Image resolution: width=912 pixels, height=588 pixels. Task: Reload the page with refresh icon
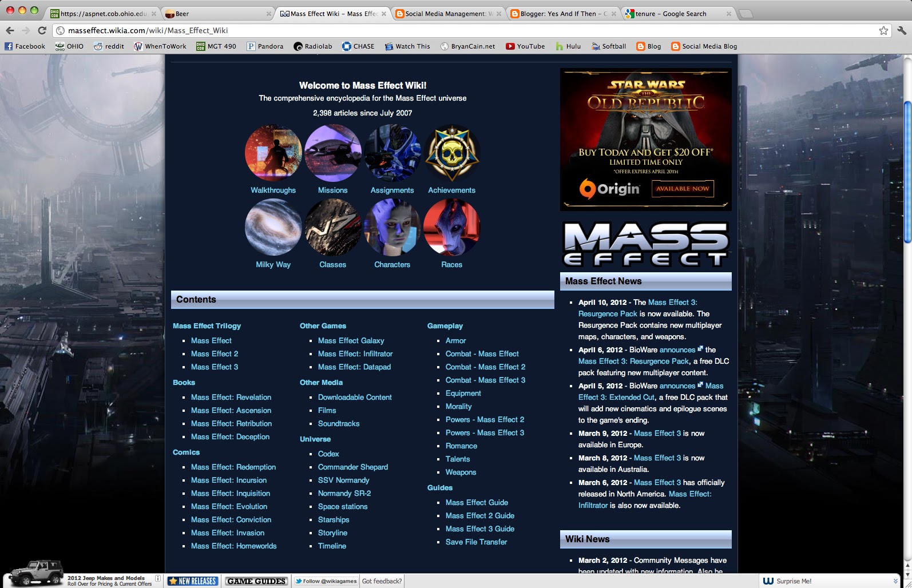(42, 30)
